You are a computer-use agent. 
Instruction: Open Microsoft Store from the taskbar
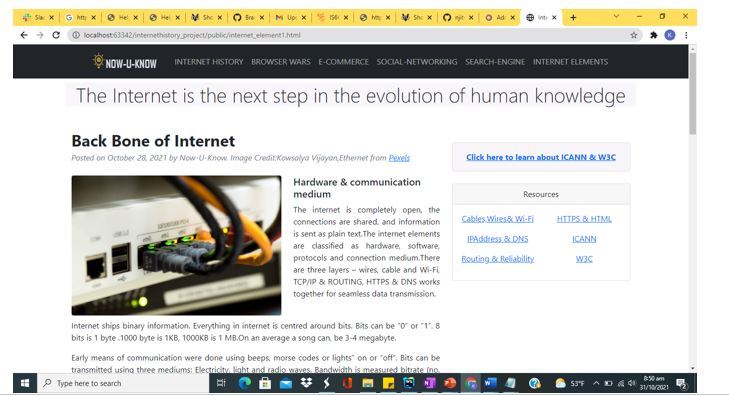pyautogui.click(x=265, y=383)
